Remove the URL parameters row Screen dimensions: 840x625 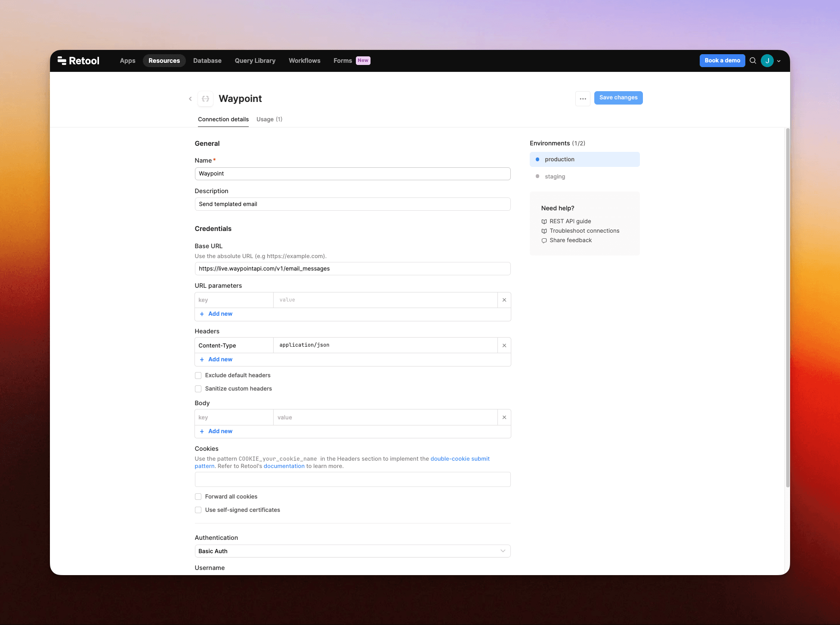pos(504,300)
